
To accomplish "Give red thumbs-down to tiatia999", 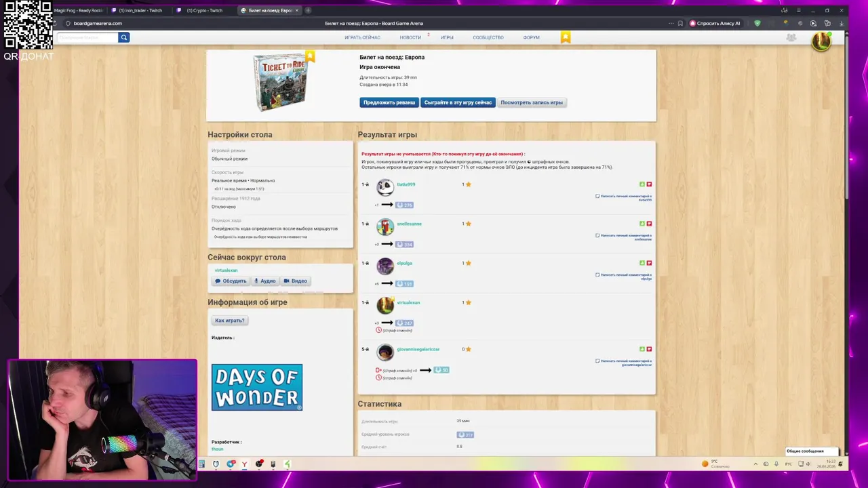I will pos(649,184).
